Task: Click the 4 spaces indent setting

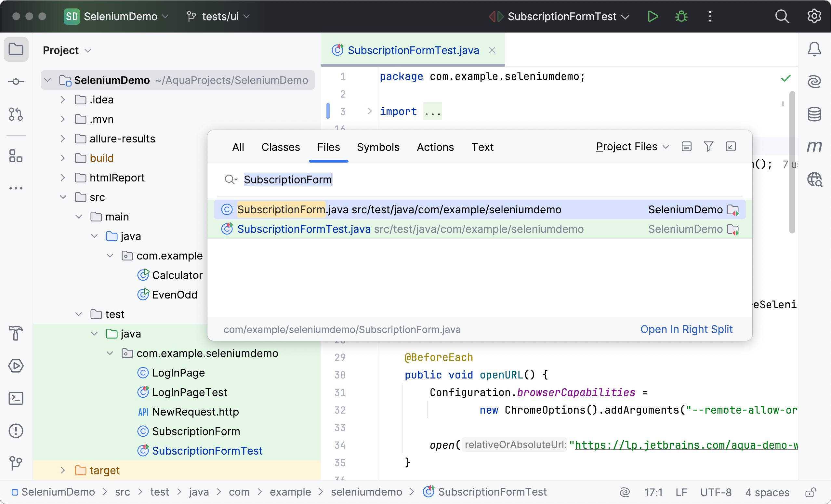Action: pyautogui.click(x=767, y=492)
